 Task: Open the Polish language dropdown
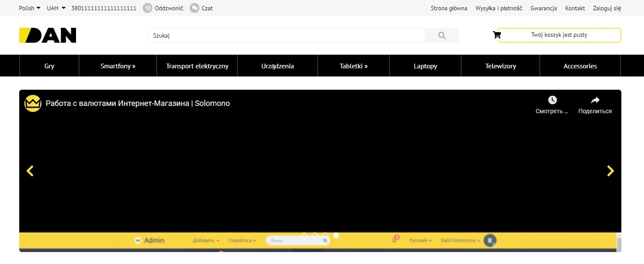click(29, 8)
